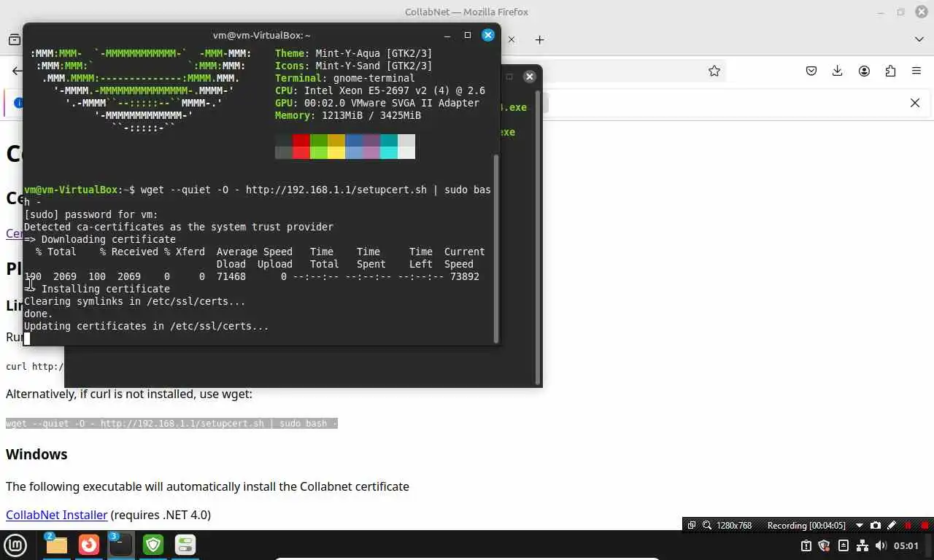Open the Firefox hamburger application menu
934x560 pixels.
[916, 71]
